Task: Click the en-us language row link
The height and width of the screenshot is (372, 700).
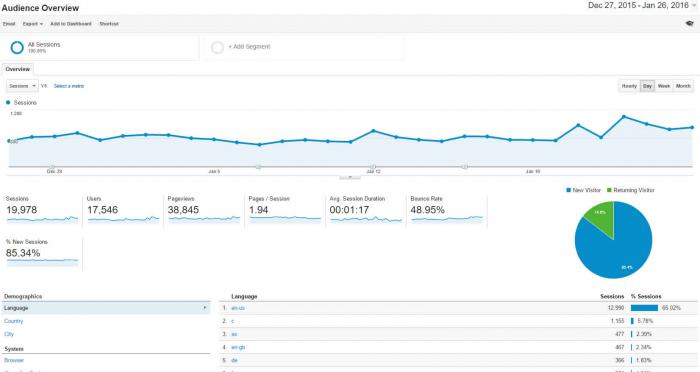Action: pyautogui.click(x=238, y=308)
